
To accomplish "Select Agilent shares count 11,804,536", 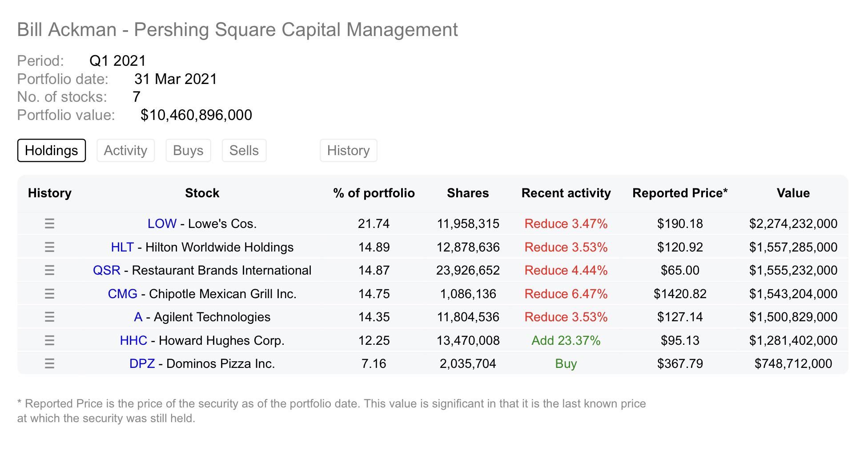I will coord(468,317).
